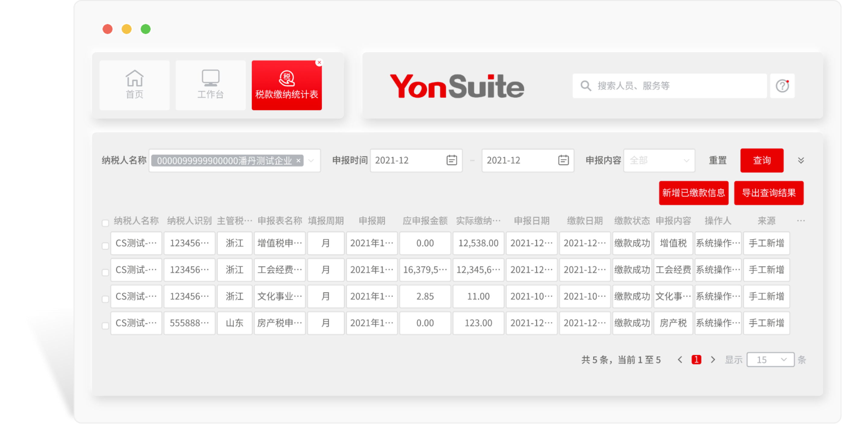Open the page size 15 dropdown
Viewport: 868px width, 446px height.
click(x=770, y=360)
